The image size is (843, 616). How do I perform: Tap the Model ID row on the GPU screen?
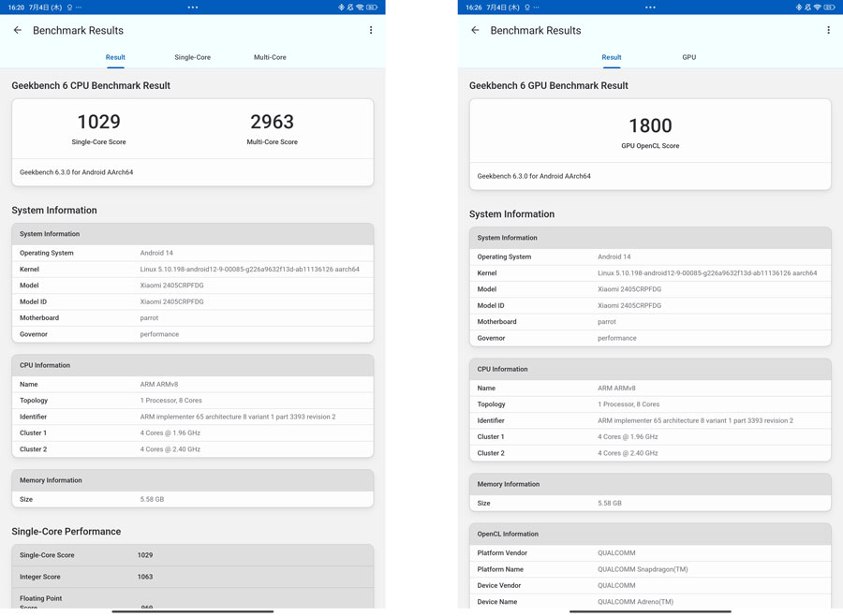[650, 305]
